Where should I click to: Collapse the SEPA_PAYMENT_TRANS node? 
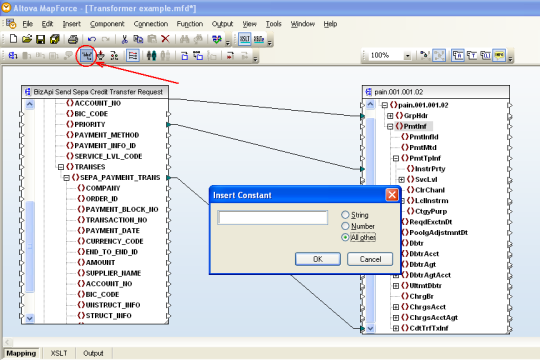tap(66, 178)
